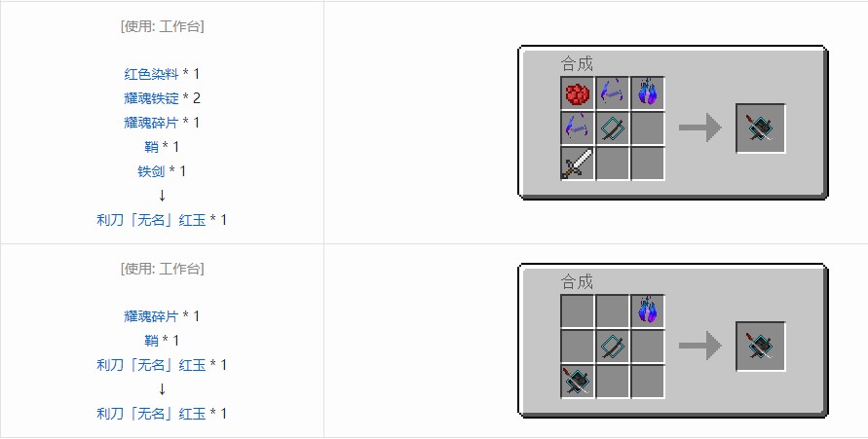Click the red dye icon in first recipe grid

578,93
